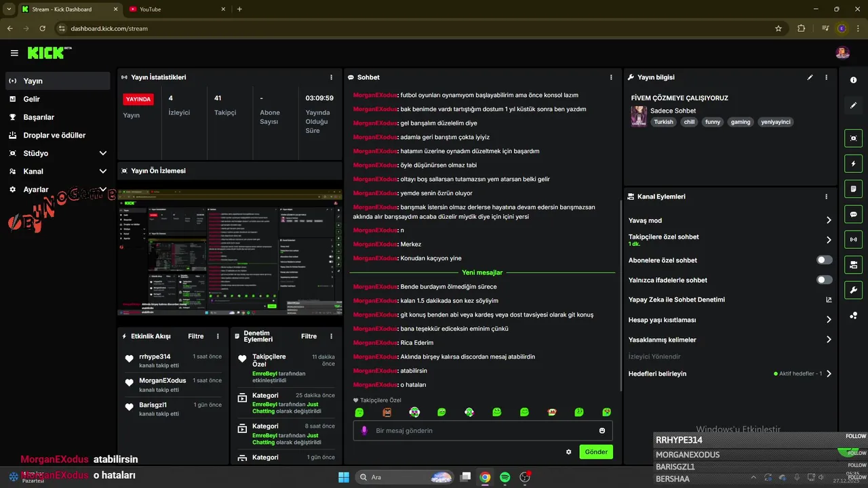Open external link icon for Yapay Zeka ile Sohbet Denetimi

[x=829, y=300]
